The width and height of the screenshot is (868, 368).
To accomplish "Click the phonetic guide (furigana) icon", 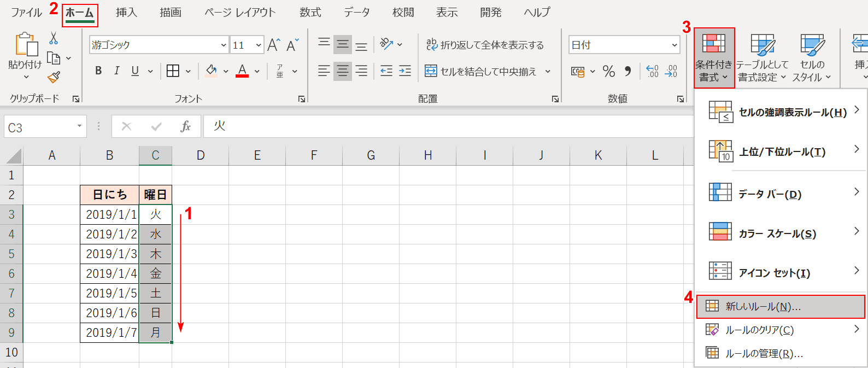I will (x=280, y=71).
